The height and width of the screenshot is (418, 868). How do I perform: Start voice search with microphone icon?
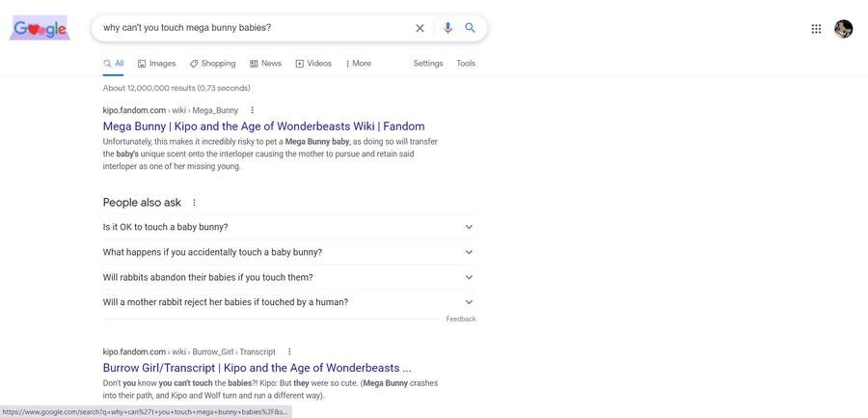tap(448, 28)
